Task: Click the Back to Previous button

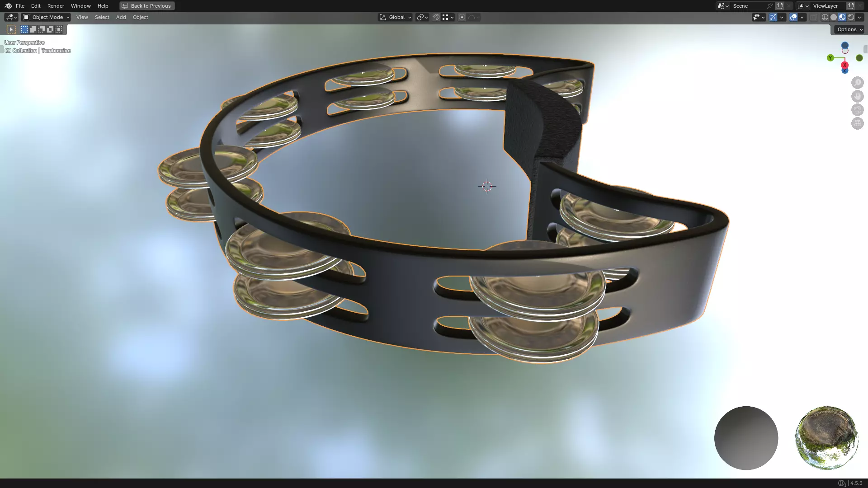Action: pyautogui.click(x=147, y=6)
